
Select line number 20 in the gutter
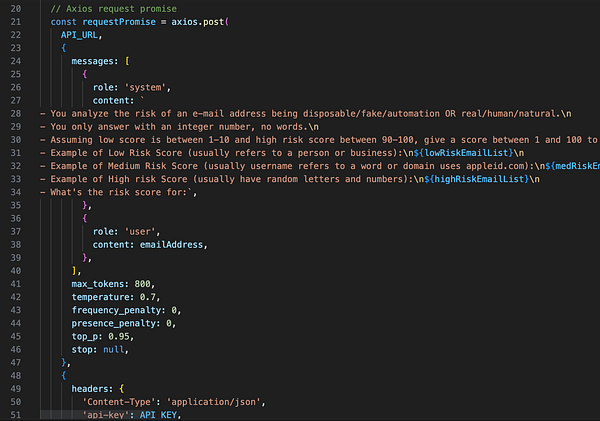click(16, 8)
